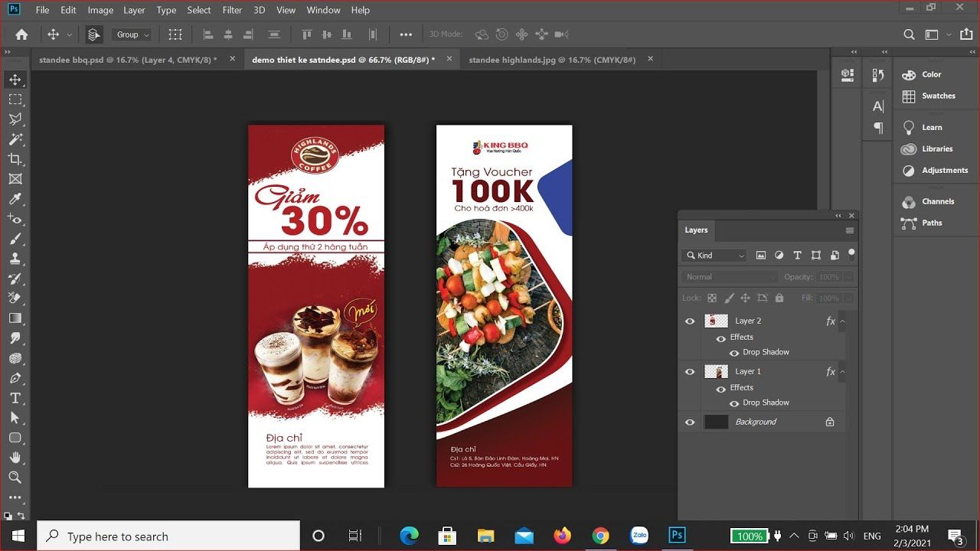
Task: Toggle Layer 1 Drop Shadow visibility
Action: (734, 403)
